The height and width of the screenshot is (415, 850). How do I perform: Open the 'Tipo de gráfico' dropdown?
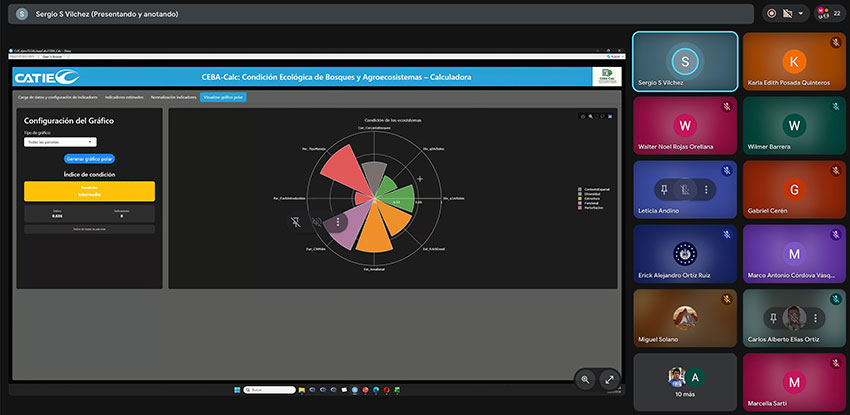(59, 142)
